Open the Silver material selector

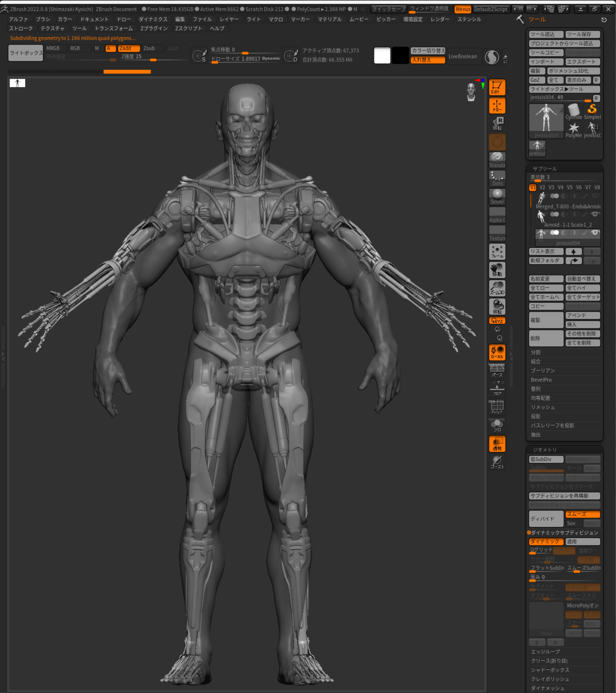tap(497, 197)
